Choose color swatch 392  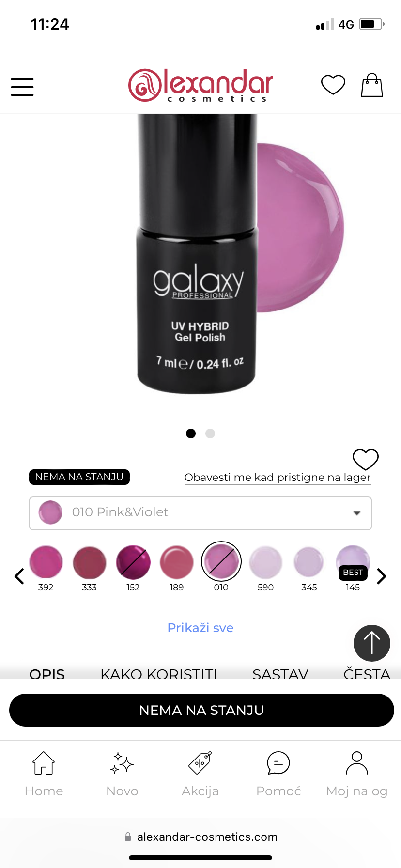click(46, 568)
